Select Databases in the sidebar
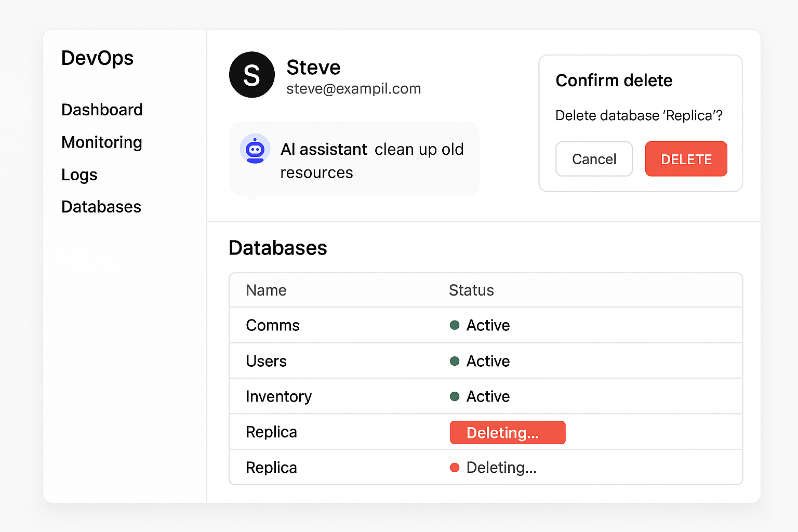798x532 pixels. tap(101, 206)
